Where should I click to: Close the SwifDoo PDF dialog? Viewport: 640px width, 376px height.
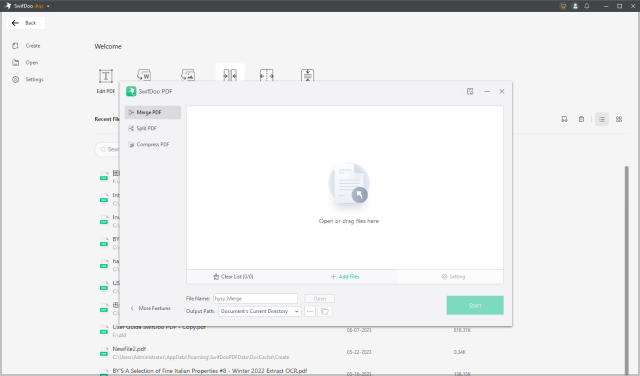tap(502, 91)
